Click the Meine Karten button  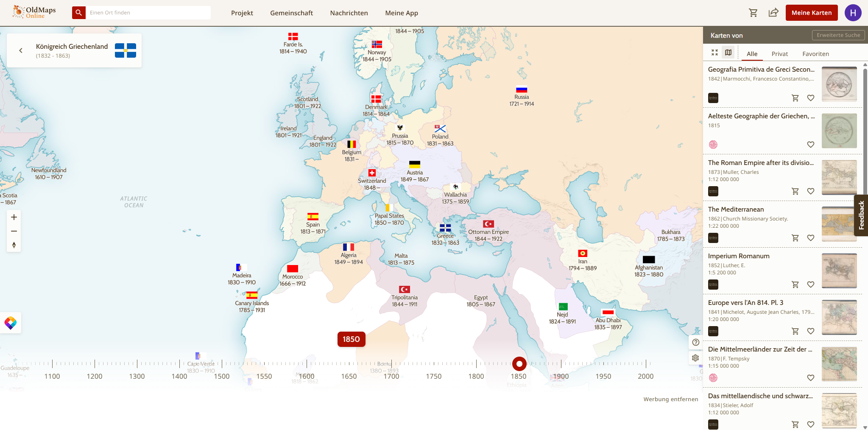click(x=811, y=13)
